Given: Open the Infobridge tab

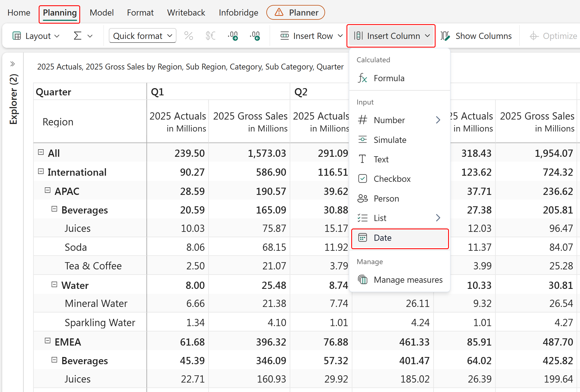Looking at the screenshot, I should pyautogui.click(x=239, y=13).
